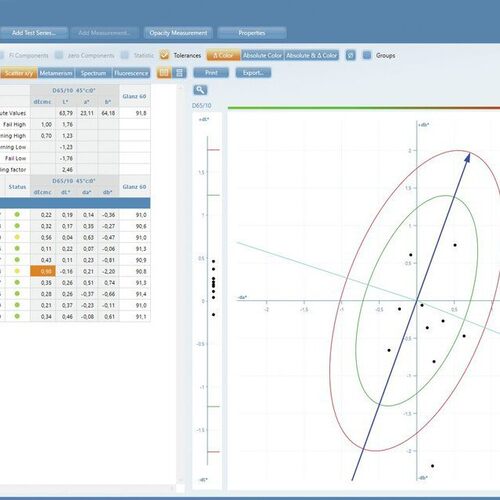Switch to the Spectrum tab
Screen dimensions: 500x500
[93, 73]
